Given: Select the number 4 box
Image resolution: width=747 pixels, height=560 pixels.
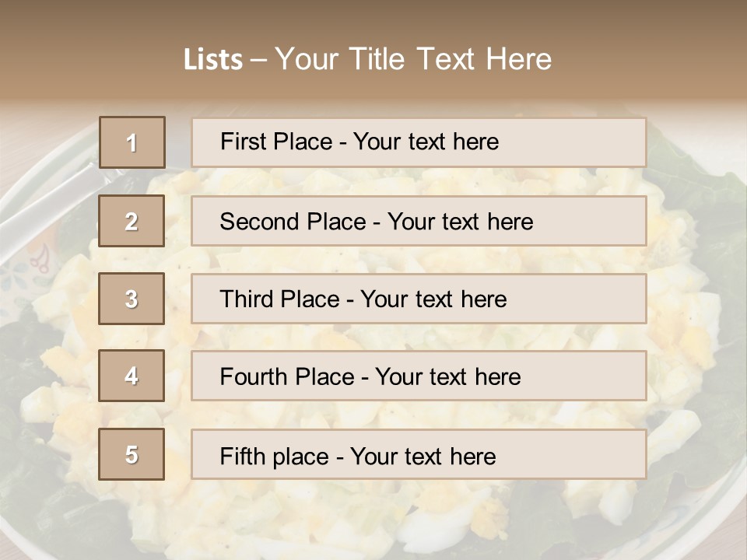Looking at the screenshot, I should (132, 376).
